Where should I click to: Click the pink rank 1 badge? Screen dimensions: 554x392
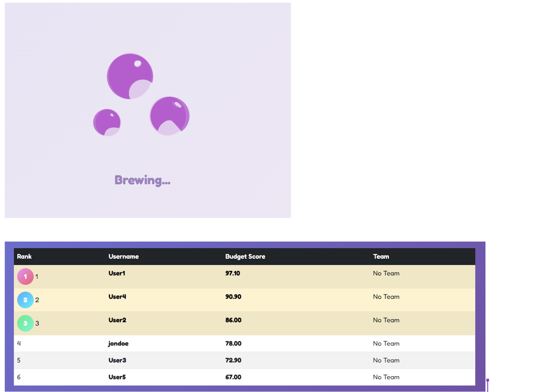tap(25, 276)
